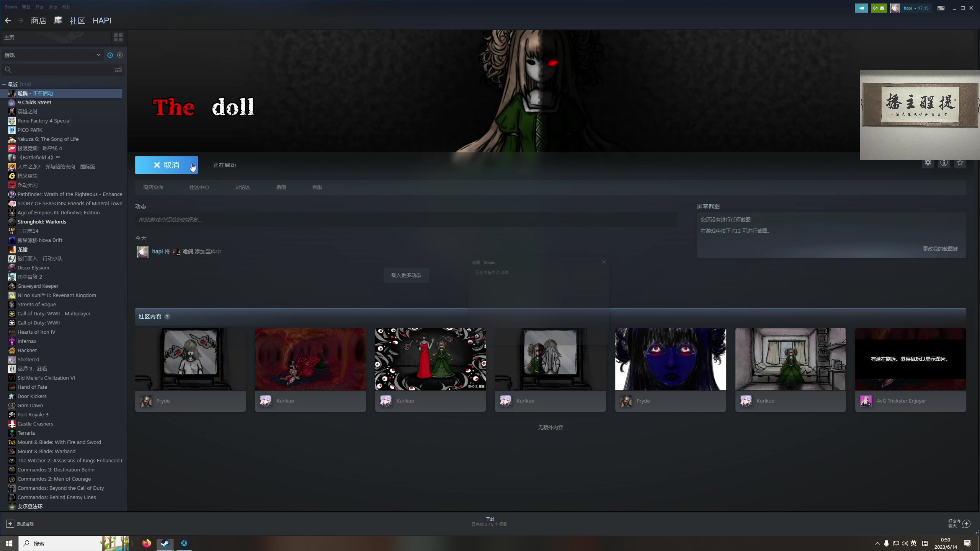
Task: Show game info icon
Action: click(944, 163)
